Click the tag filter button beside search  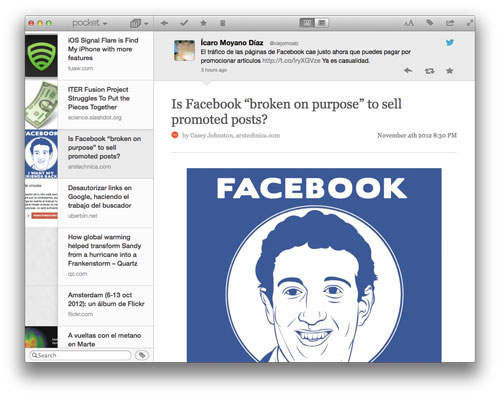(142, 355)
